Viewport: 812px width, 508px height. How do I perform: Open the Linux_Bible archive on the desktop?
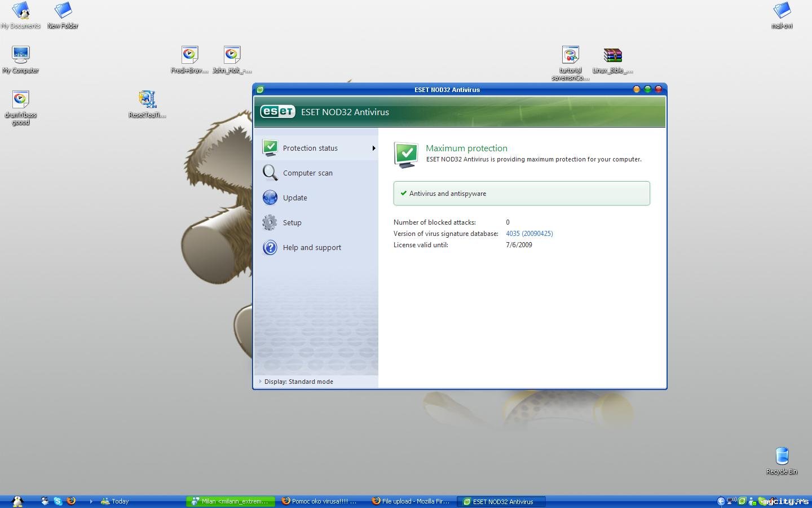pos(612,56)
